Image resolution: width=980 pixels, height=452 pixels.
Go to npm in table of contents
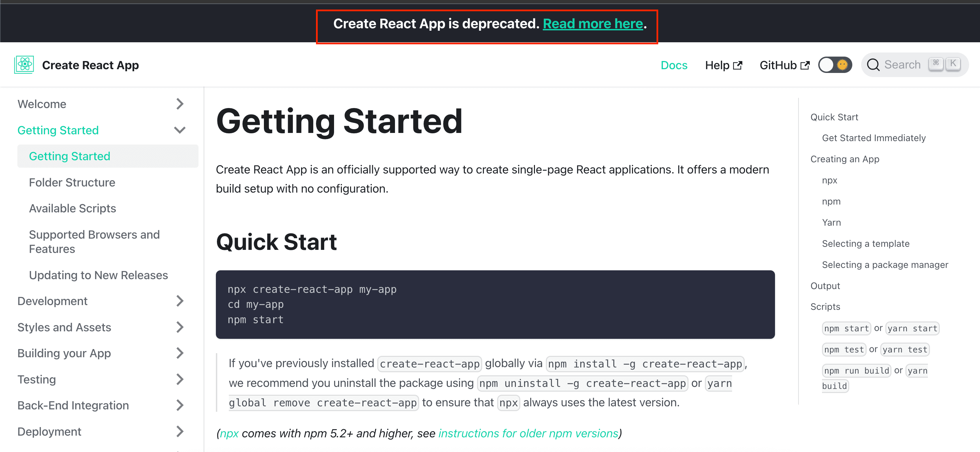[x=831, y=201]
